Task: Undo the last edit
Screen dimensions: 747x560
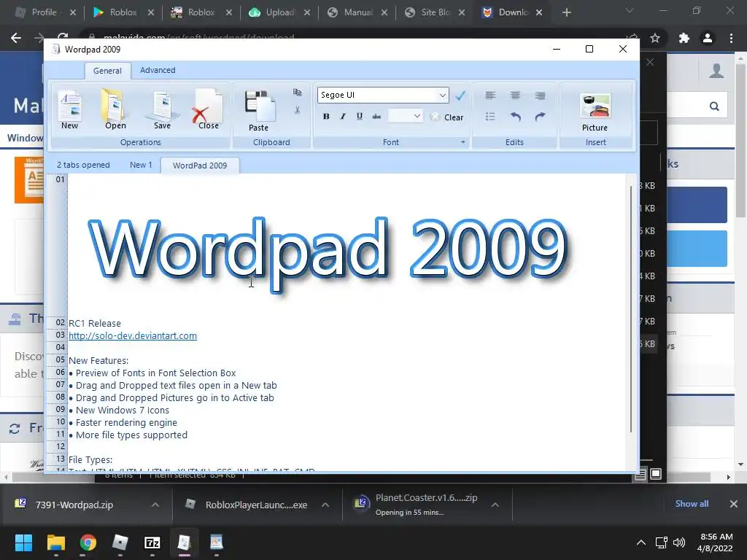Action: coord(515,117)
